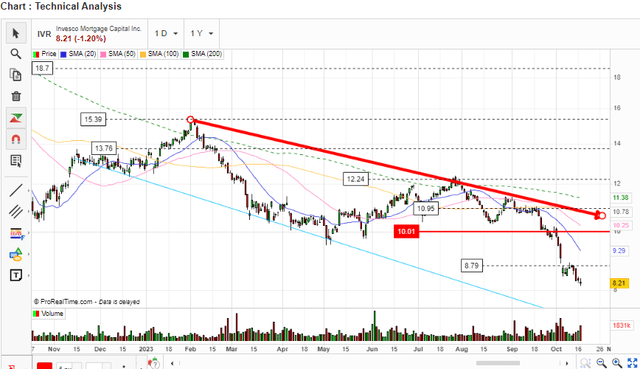Toggle Price series in legend
The height and width of the screenshot is (369, 640).
pyautogui.click(x=45, y=54)
